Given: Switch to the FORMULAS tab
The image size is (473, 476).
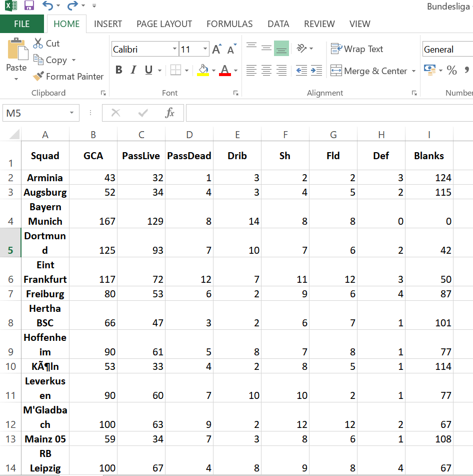Looking at the screenshot, I should click(229, 24).
